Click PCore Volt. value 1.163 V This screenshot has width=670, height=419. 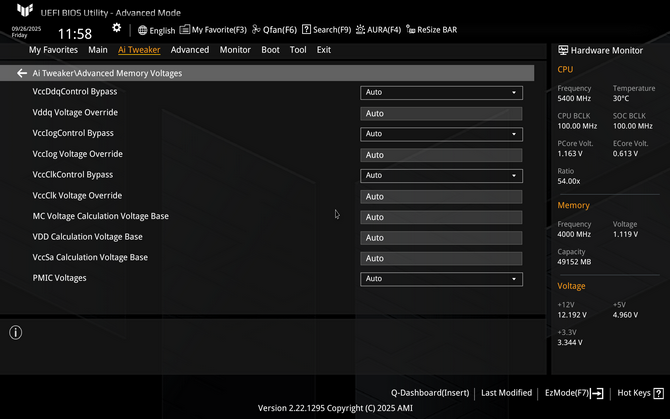tap(570, 154)
